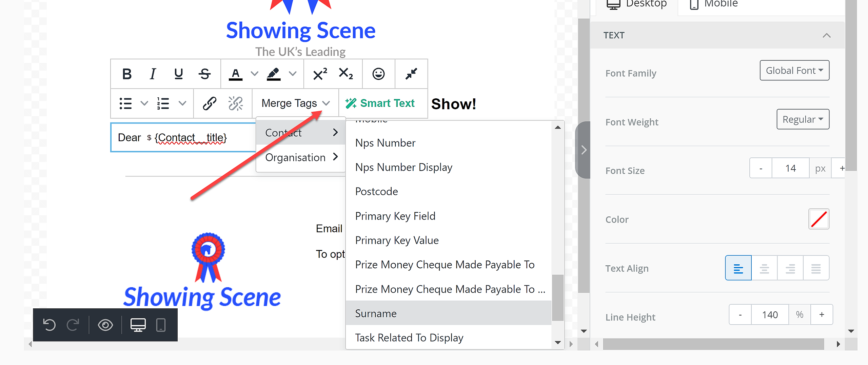868x365 pixels.
Task: Increase the Line Height with plus
Action: (x=822, y=314)
